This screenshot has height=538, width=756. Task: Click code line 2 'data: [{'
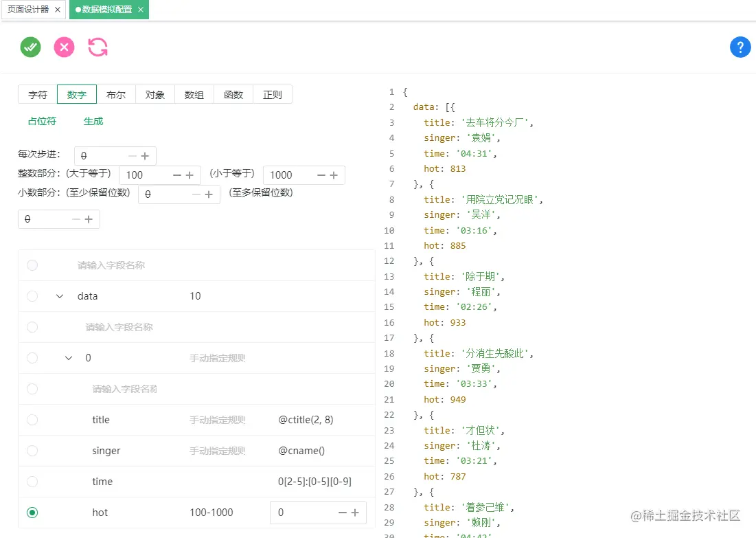pyautogui.click(x=434, y=107)
